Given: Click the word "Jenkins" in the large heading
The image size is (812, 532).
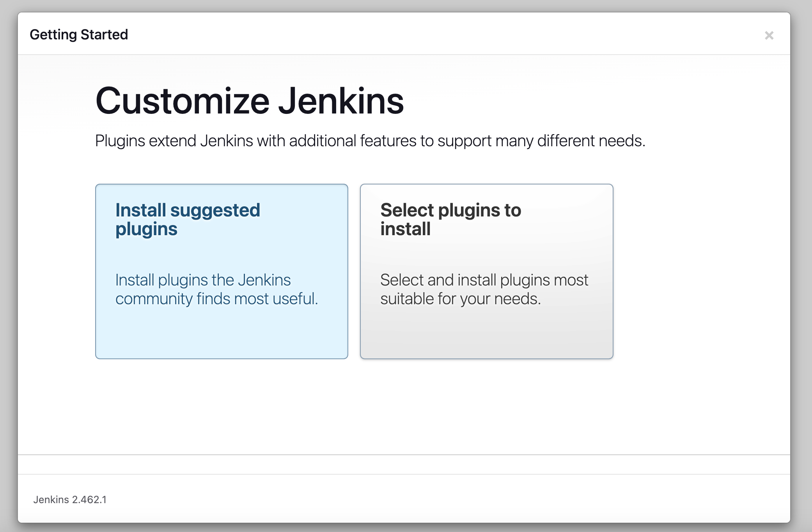Looking at the screenshot, I should (x=341, y=101).
